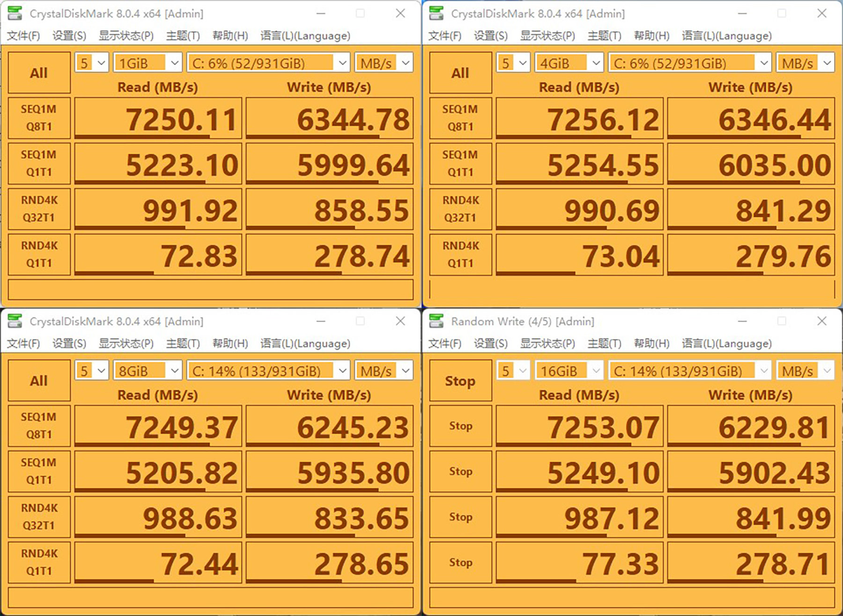Screen dimensions: 843x616
Task: Open 文件(F) menu in the 8GiB window
Action: tap(23, 343)
